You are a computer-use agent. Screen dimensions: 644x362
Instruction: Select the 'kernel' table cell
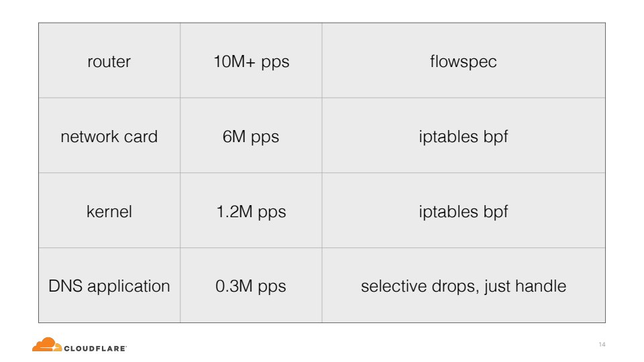click(109, 212)
